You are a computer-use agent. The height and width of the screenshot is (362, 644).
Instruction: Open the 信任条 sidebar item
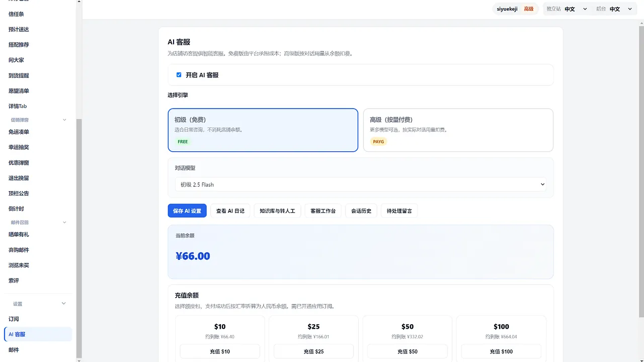coord(38,14)
